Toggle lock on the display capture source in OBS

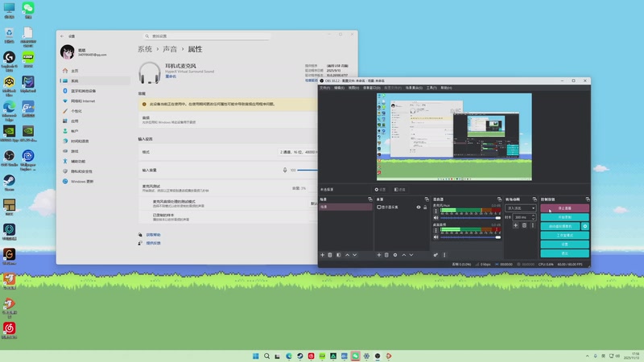[x=425, y=208]
